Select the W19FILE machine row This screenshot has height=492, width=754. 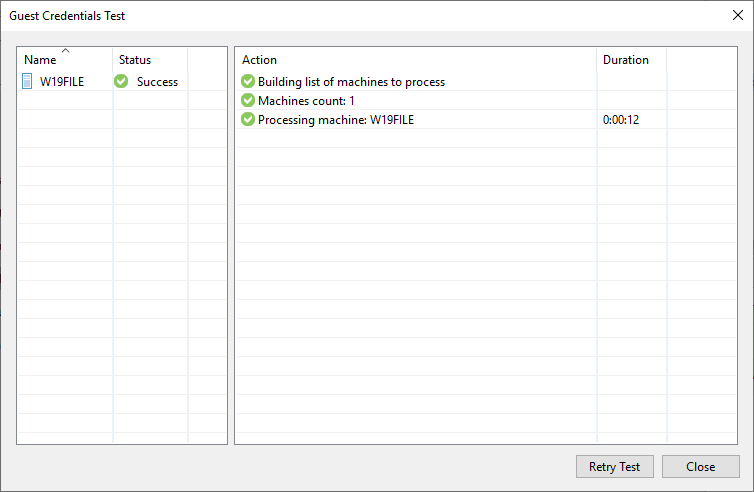122,81
